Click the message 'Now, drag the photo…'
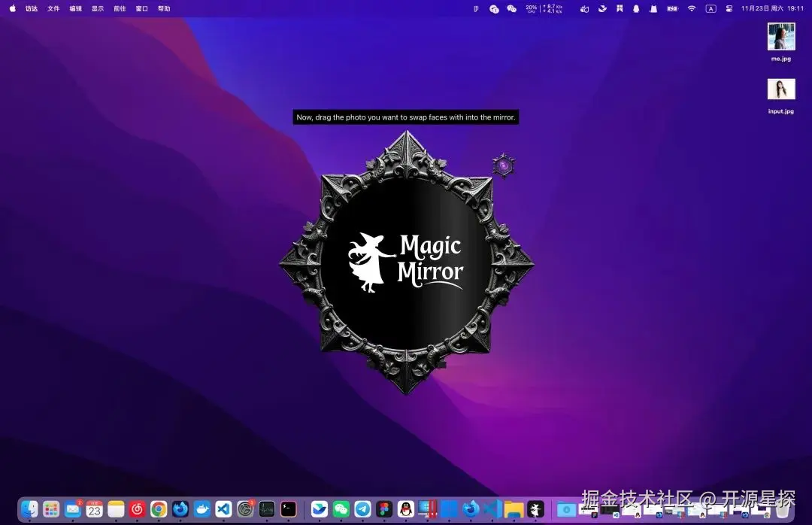This screenshot has height=525, width=812. [406, 117]
